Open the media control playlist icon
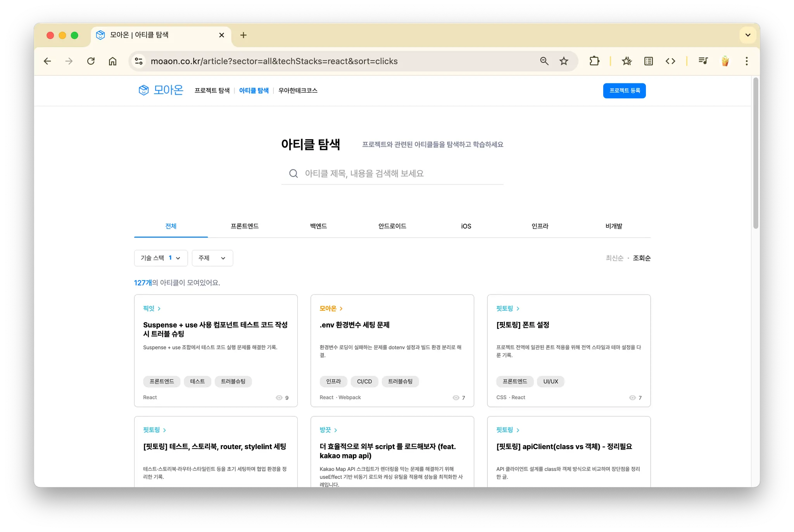The width and height of the screenshot is (794, 532). pyautogui.click(x=703, y=61)
